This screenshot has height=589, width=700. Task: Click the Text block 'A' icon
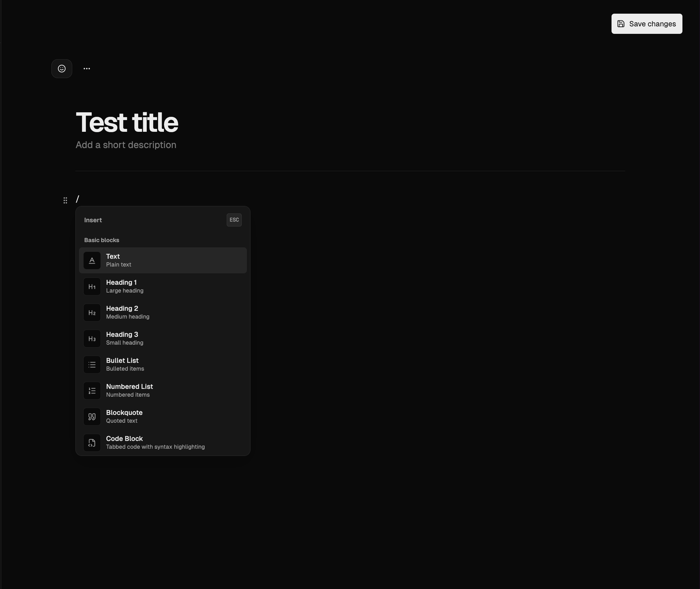[x=92, y=260]
